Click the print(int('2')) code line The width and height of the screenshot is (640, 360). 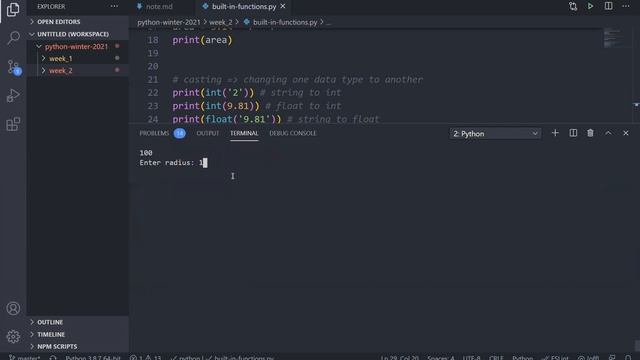coord(213,93)
